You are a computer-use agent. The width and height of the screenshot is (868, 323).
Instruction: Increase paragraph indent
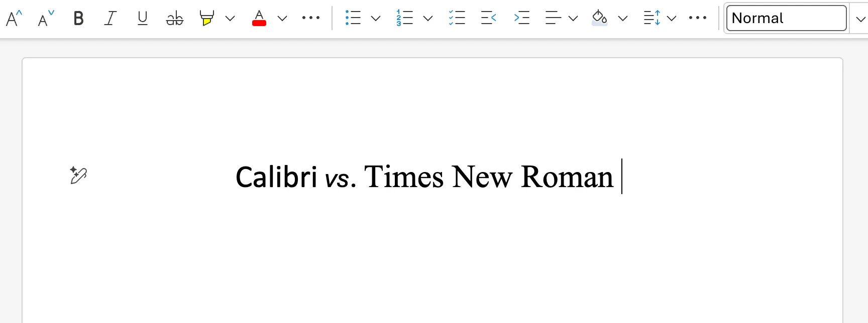522,18
